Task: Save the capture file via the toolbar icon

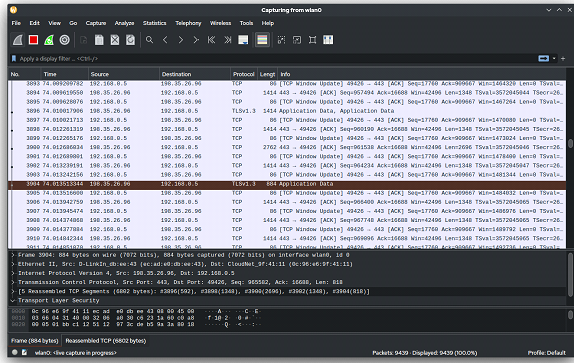Action: pos(99,40)
